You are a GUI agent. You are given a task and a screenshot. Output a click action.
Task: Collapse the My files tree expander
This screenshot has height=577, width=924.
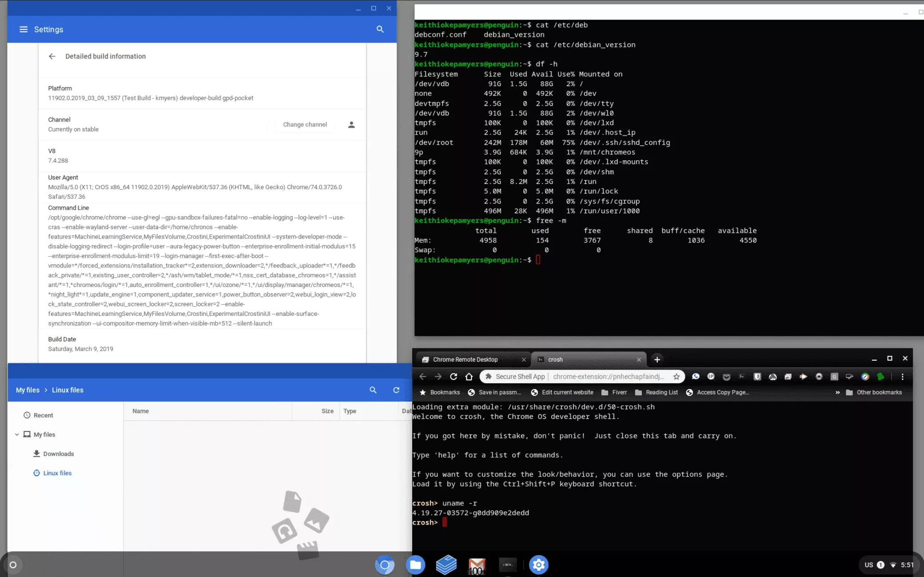coord(17,434)
